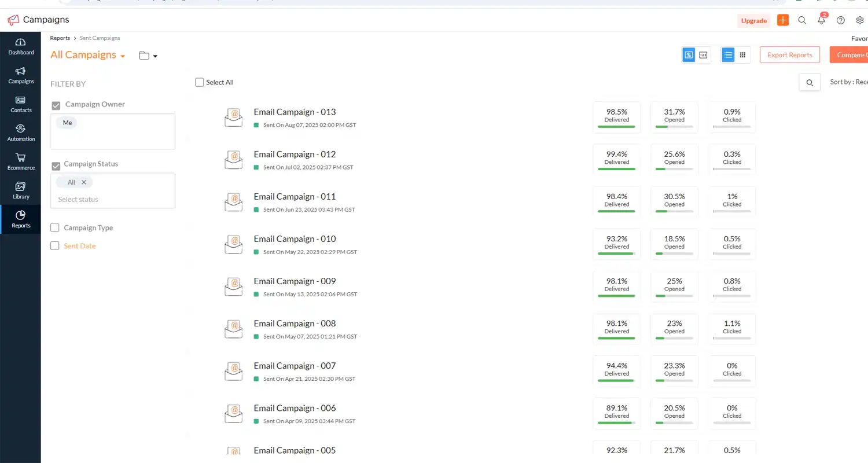This screenshot has height=463, width=868.
Task: Open Campaigns settings gear
Action: click(x=860, y=20)
